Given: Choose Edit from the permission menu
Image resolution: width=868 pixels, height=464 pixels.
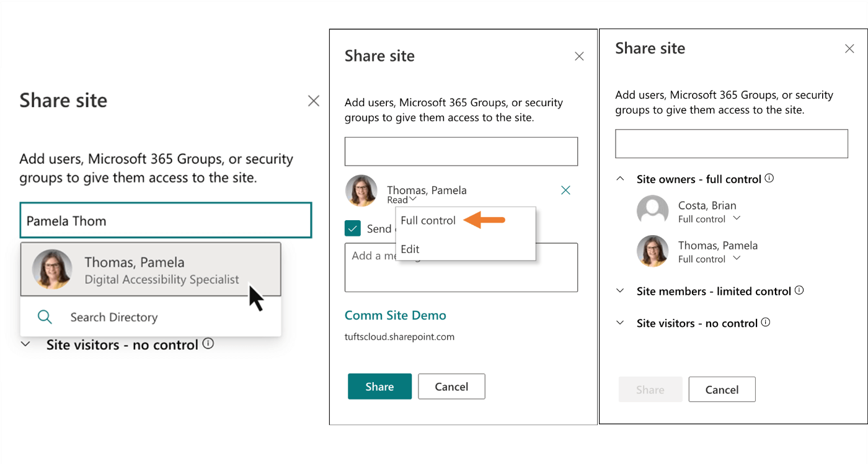Looking at the screenshot, I should pos(410,249).
